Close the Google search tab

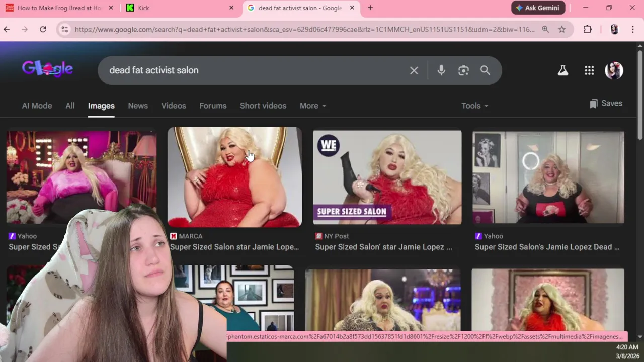tap(352, 8)
